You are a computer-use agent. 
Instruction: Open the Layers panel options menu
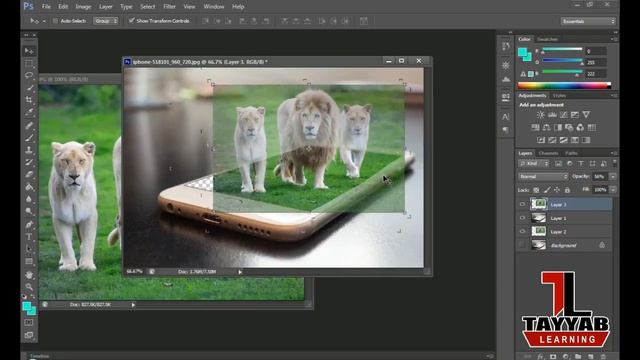pyautogui.click(x=614, y=153)
